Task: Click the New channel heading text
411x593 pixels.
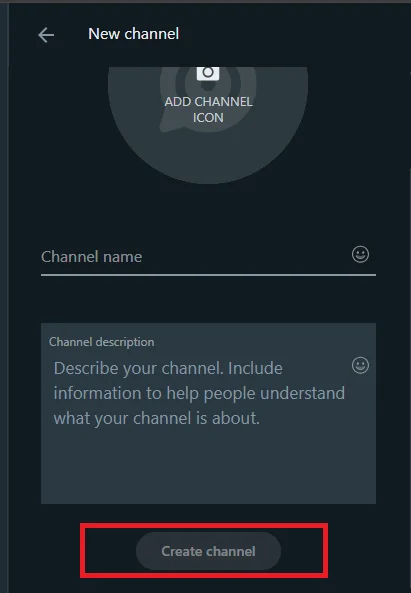Action: click(133, 34)
